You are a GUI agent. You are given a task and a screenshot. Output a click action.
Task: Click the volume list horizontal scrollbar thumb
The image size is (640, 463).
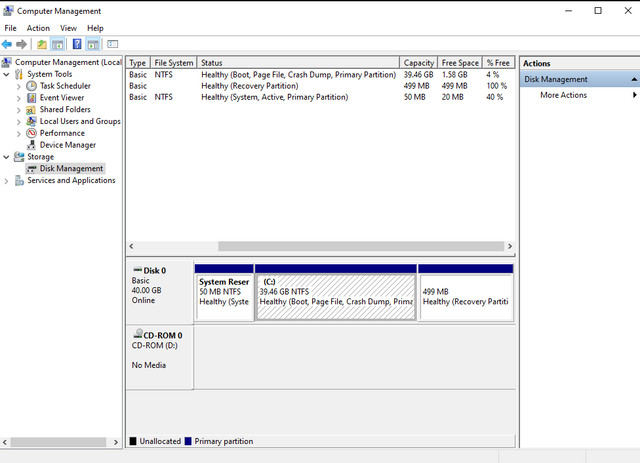[x=361, y=246]
